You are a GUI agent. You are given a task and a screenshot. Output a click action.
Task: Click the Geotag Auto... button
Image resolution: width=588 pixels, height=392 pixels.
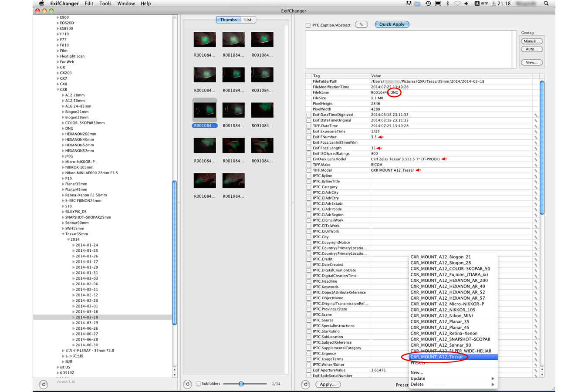532,49
